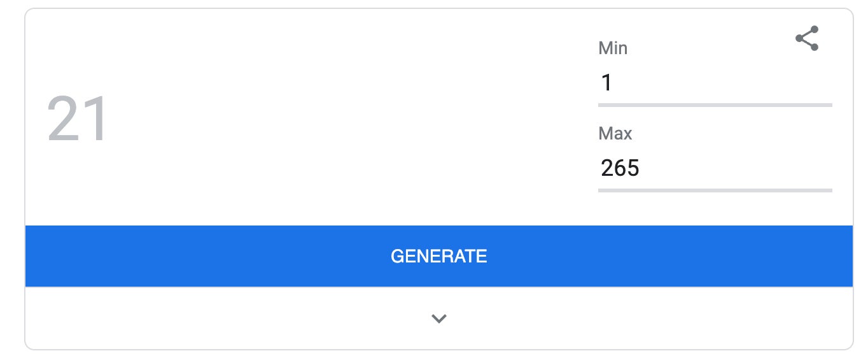Click the underline beneath the Max value
This screenshot has width=868, height=358.
coord(715,190)
